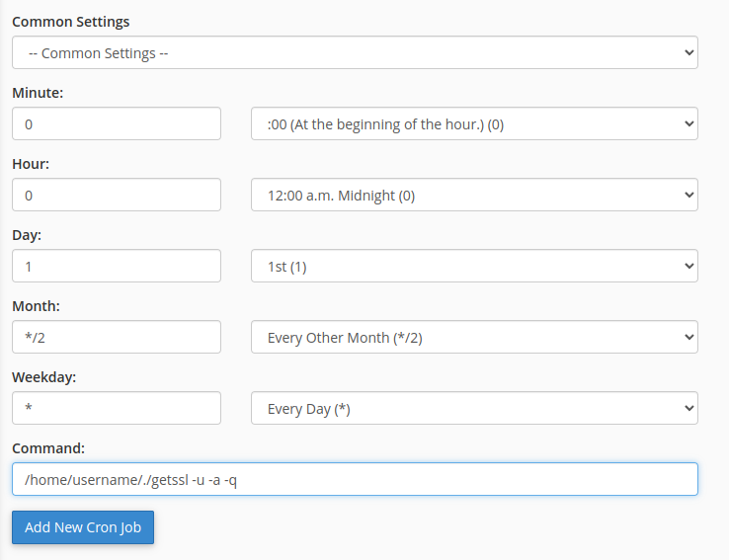This screenshot has height=560, width=729.
Task: Open the 'Every Other Month' dropdown
Action: click(x=474, y=337)
